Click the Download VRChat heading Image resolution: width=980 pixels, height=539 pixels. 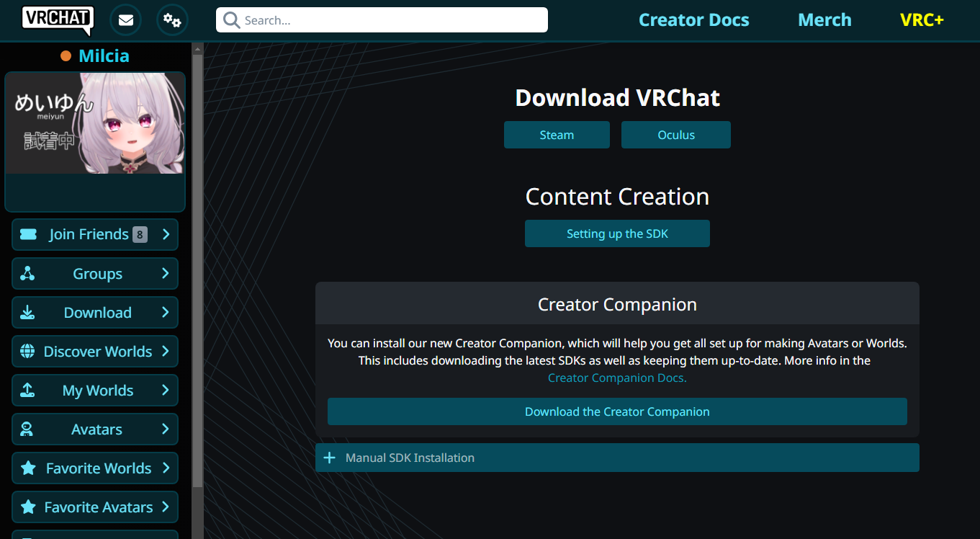pos(617,98)
